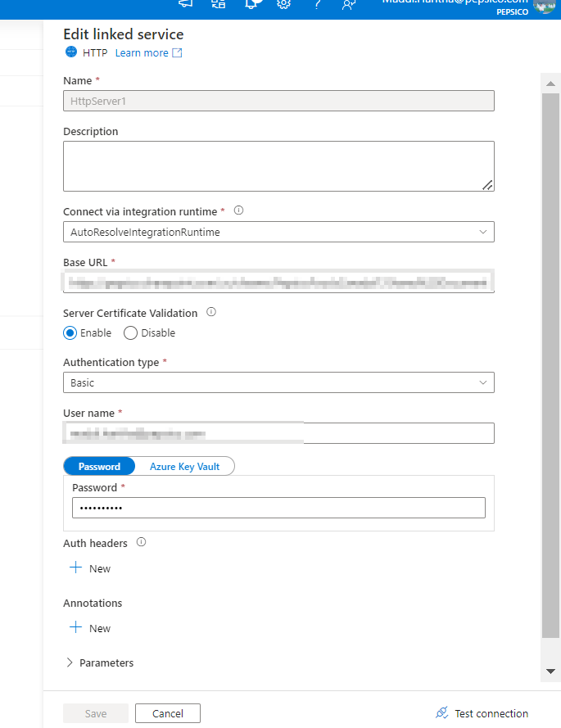561x728 pixels.
Task: Select the Disable certificate validation radio
Action: 130,333
